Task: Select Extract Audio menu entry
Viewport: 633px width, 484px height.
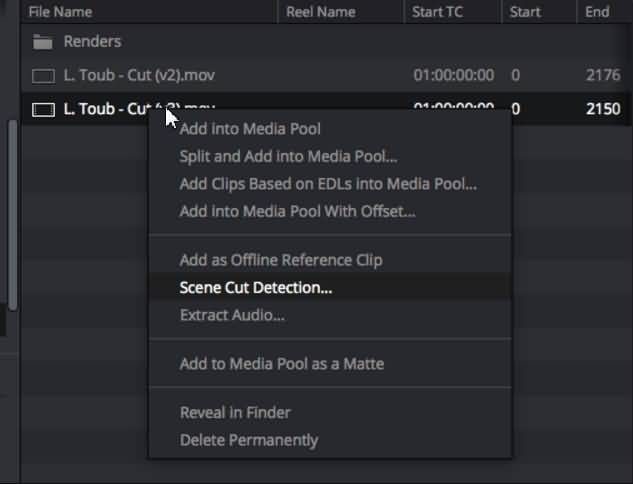Action: 232,315
